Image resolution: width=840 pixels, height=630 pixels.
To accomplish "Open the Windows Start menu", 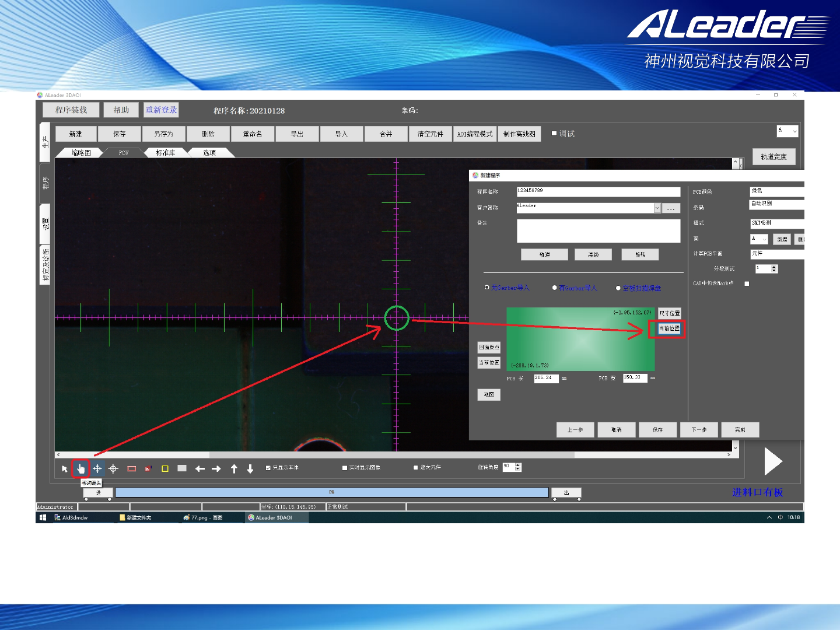I will (x=43, y=517).
